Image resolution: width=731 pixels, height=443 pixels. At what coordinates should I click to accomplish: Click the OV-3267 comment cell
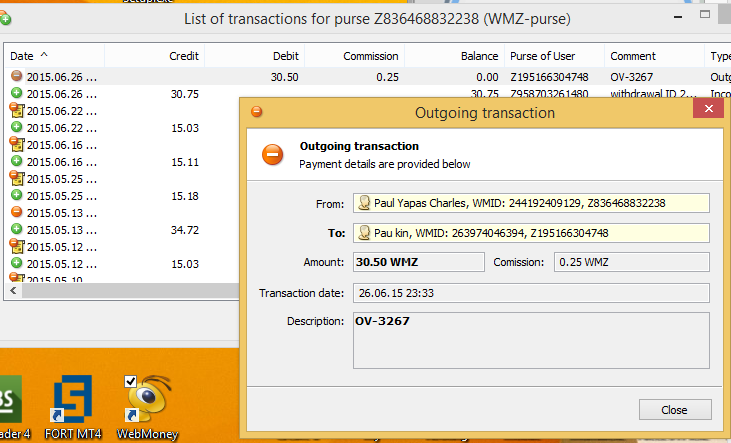pyautogui.click(x=632, y=77)
